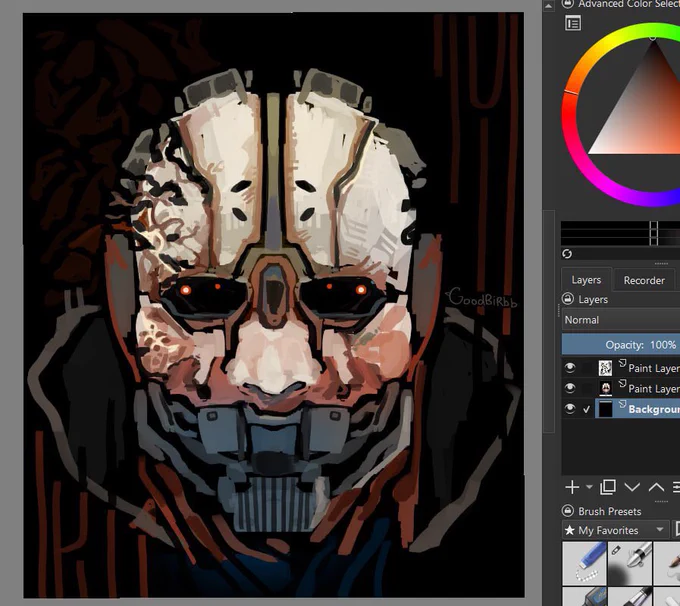Select the marker brush preset in second row

pyautogui.click(x=630, y=596)
